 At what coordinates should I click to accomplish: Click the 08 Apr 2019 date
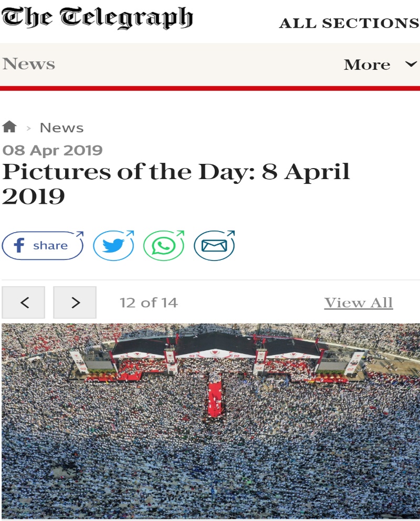tap(52, 150)
